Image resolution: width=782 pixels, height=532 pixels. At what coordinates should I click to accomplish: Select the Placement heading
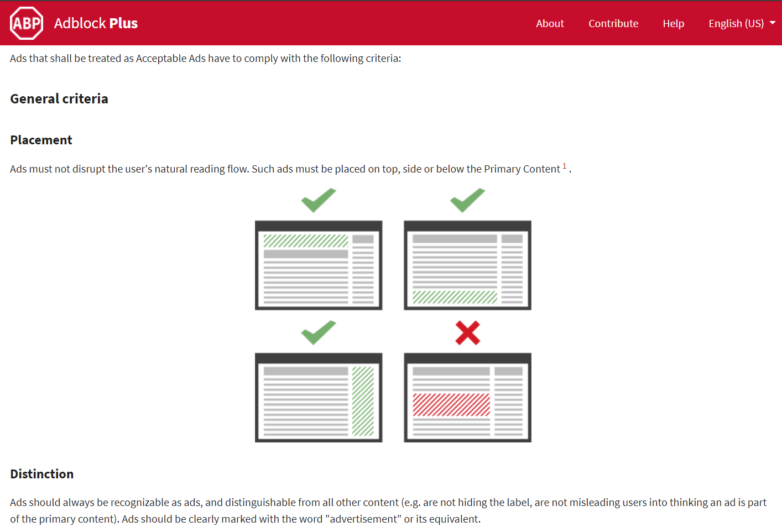(41, 140)
